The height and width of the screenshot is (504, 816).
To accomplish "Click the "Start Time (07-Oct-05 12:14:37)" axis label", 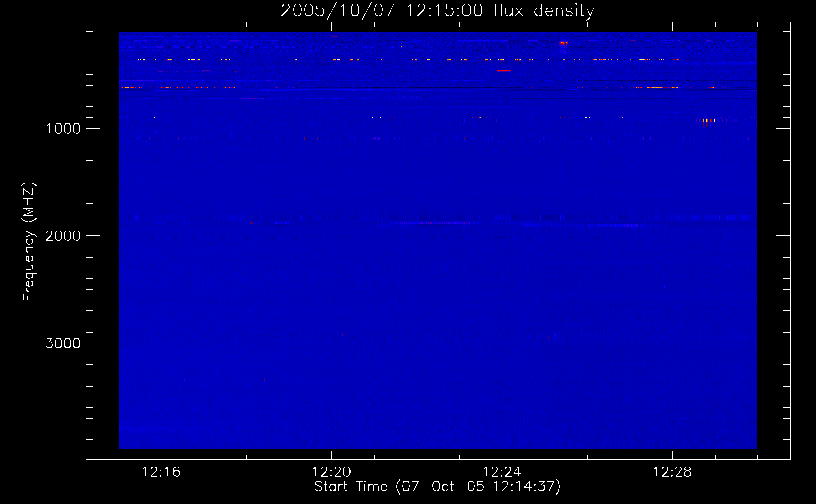I will click(437, 487).
